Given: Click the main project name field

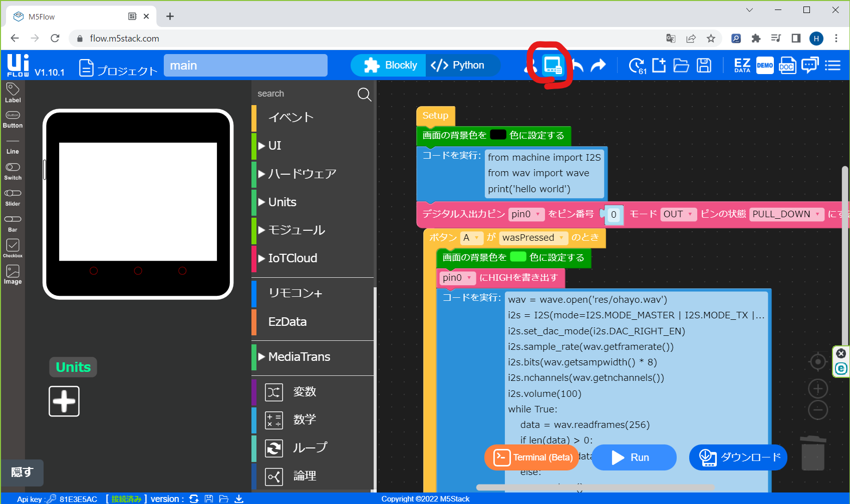Looking at the screenshot, I should tap(245, 66).
